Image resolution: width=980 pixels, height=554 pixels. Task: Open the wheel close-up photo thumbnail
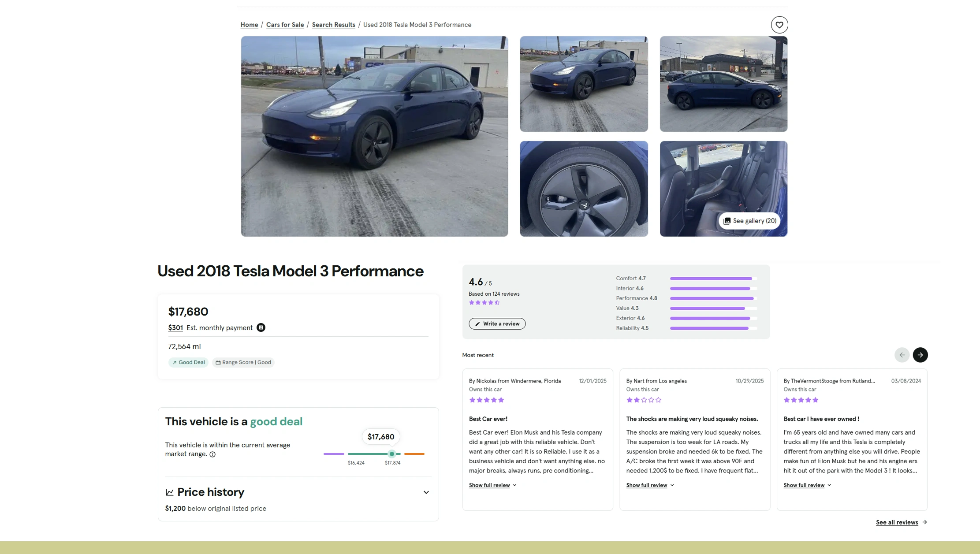(x=584, y=189)
